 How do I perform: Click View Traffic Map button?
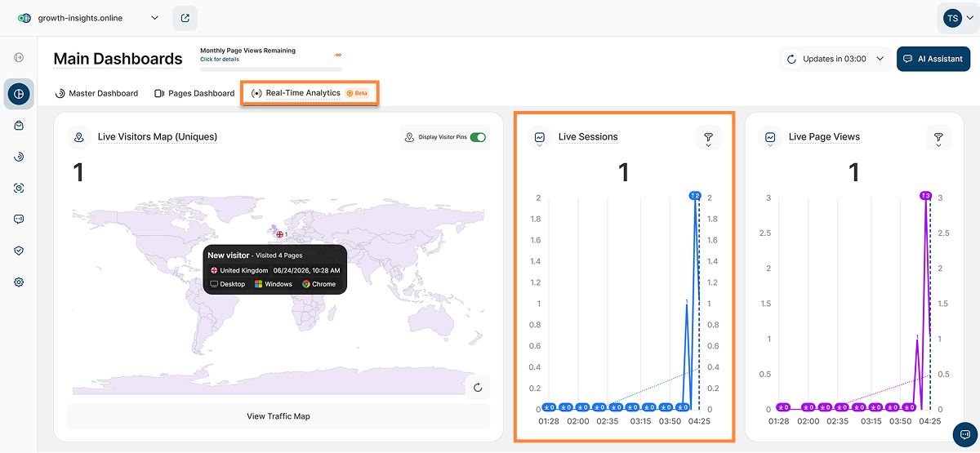click(x=278, y=416)
